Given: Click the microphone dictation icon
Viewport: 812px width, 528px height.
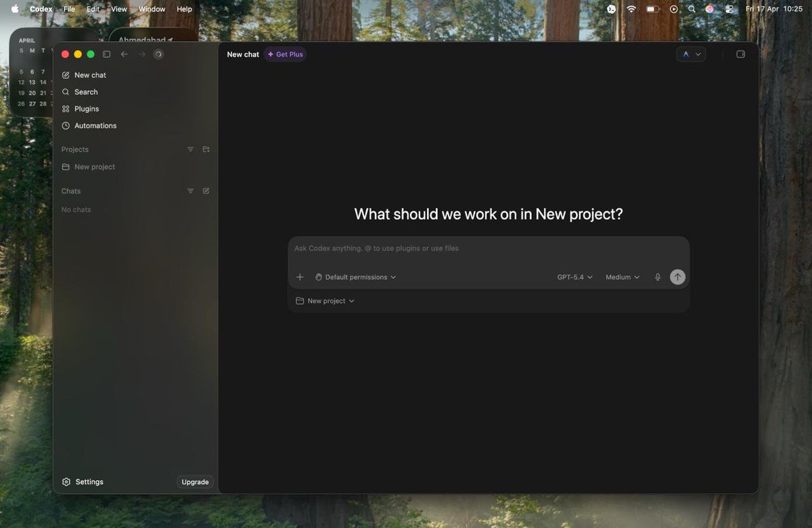Looking at the screenshot, I should pyautogui.click(x=657, y=278).
